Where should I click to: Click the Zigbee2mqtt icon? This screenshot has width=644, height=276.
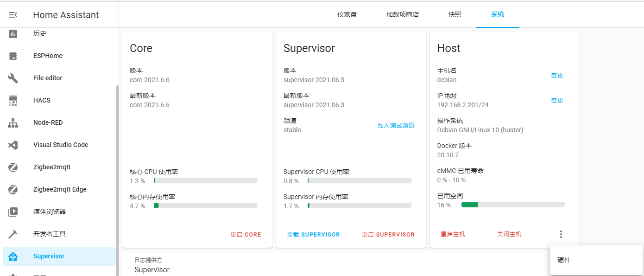click(13, 167)
